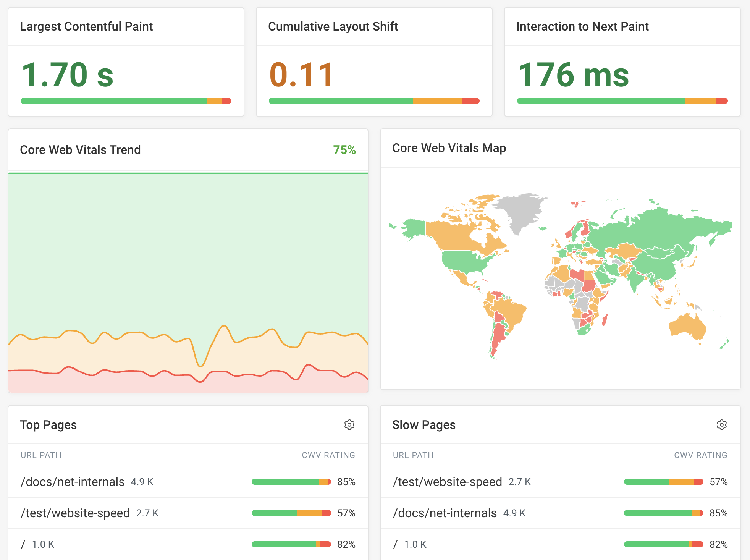Image resolution: width=750 pixels, height=560 pixels.
Task: Click the Largest Contentful Paint title
Action: (86, 26)
